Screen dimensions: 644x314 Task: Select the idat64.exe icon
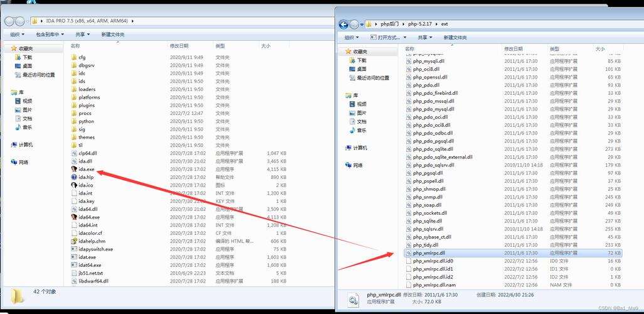pos(74,266)
